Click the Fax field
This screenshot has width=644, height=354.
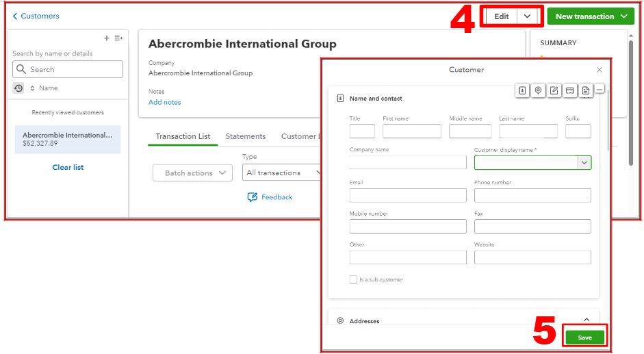click(x=532, y=226)
